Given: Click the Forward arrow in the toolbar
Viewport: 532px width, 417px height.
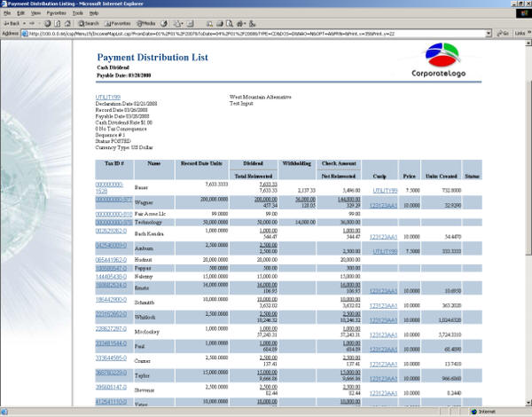Looking at the screenshot, I should tap(32, 23).
